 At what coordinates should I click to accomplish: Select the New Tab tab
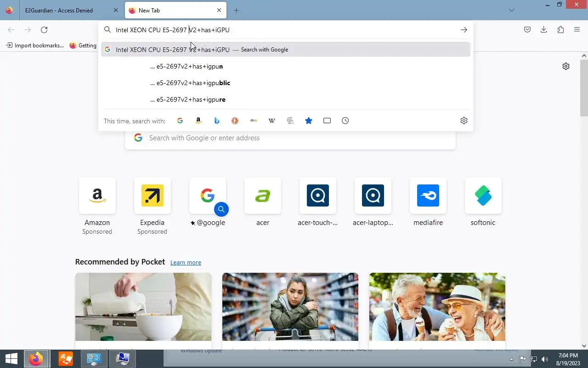pos(175,10)
